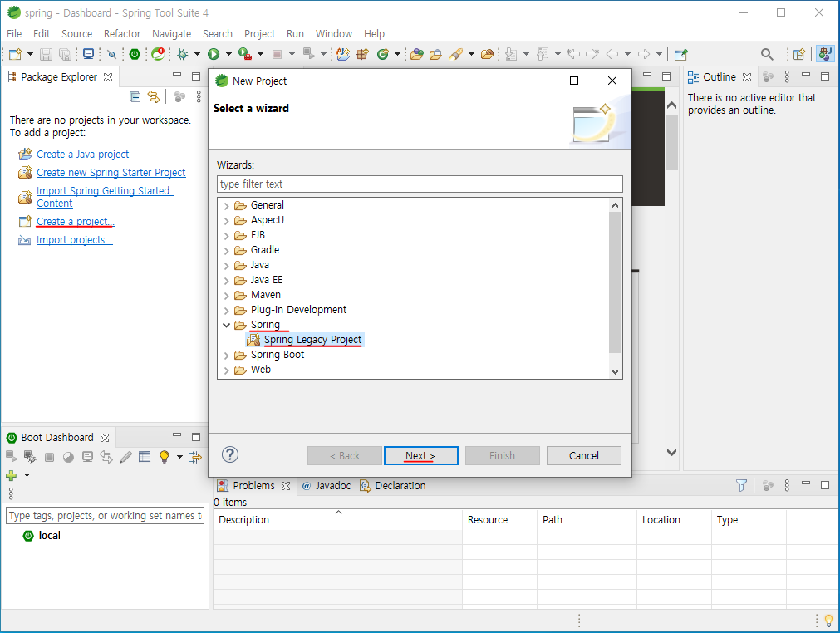Viewport: 840px width, 633px height.
Task: Click the status bar lightbulb tip icon
Action: (828, 621)
